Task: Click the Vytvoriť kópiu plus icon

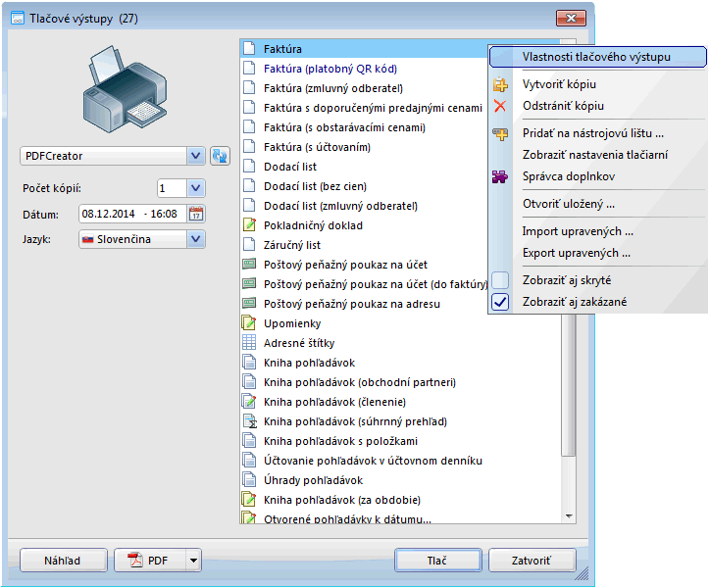Action: point(501,85)
